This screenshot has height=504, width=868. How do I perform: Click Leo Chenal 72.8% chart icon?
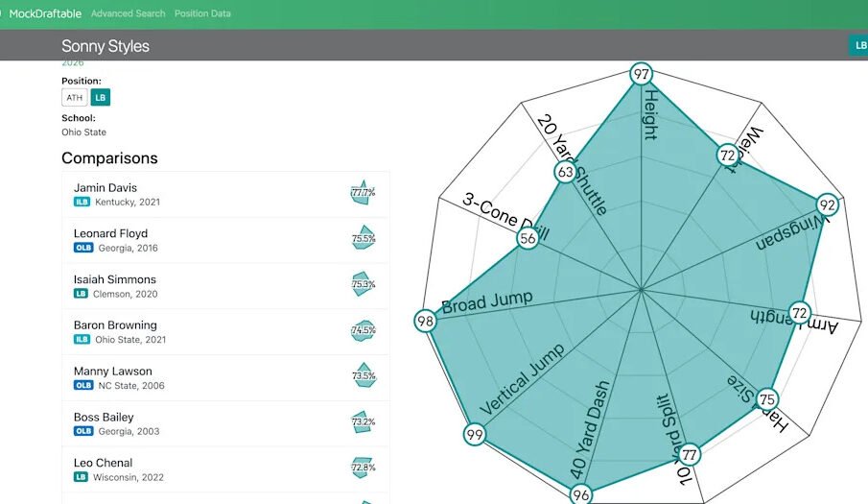tap(363, 468)
